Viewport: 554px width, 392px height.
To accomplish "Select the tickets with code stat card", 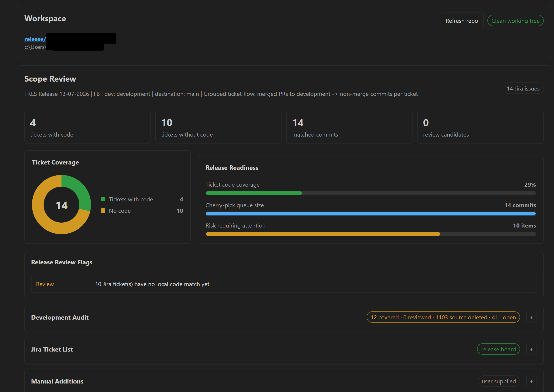I will pos(88,127).
